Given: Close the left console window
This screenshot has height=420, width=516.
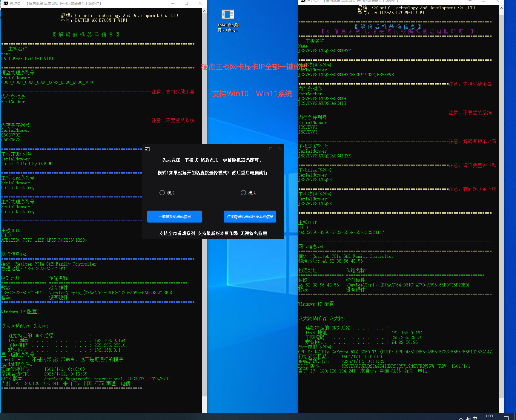Looking at the screenshot, I should coord(200,4).
